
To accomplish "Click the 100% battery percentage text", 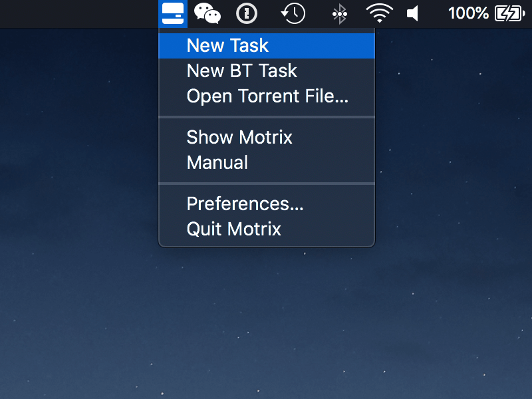I will click(469, 13).
